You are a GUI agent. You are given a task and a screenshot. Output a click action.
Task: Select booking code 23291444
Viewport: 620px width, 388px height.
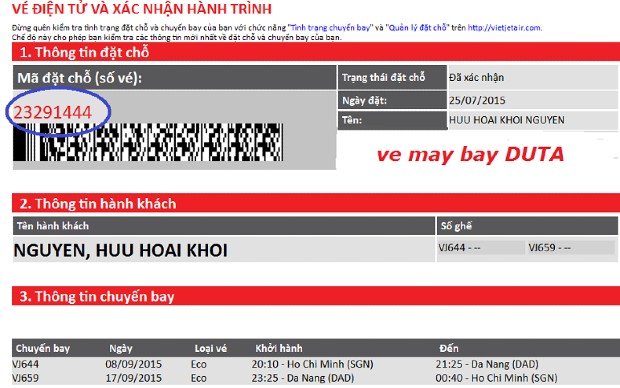pyautogui.click(x=53, y=112)
